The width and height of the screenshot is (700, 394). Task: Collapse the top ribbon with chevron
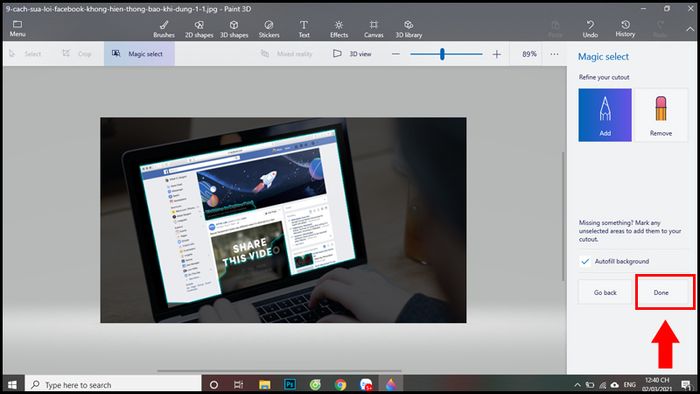click(690, 29)
